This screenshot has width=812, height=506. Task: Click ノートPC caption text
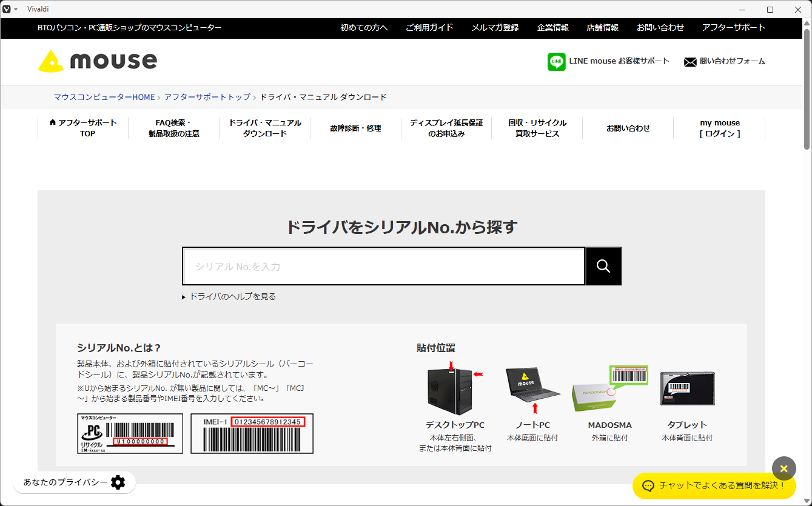pyautogui.click(x=532, y=425)
